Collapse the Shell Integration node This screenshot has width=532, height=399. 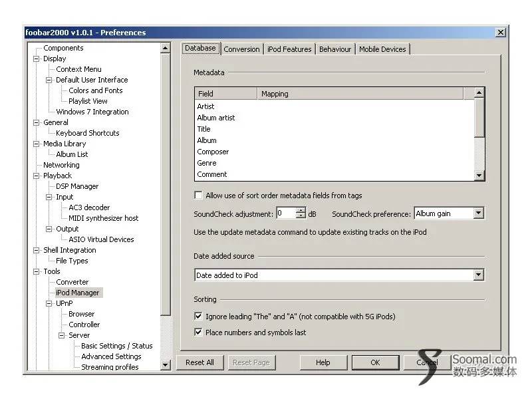tap(37, 251)
